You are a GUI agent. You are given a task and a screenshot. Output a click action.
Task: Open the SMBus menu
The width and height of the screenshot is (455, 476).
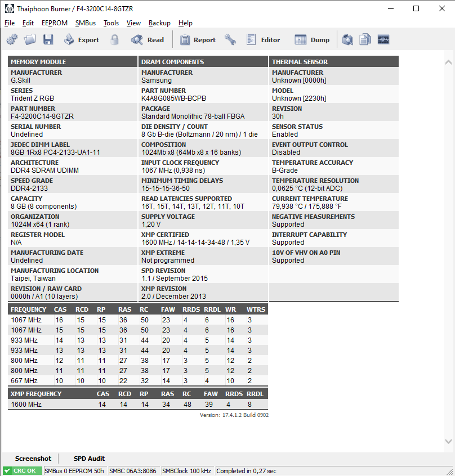click(86, 23)
